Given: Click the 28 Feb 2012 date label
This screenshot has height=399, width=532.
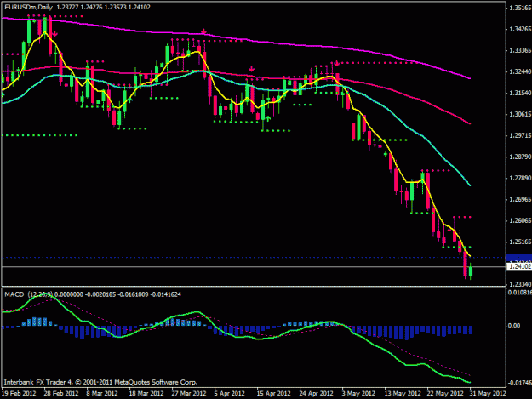Looking at the screenshot, I should tap(61, 394).
